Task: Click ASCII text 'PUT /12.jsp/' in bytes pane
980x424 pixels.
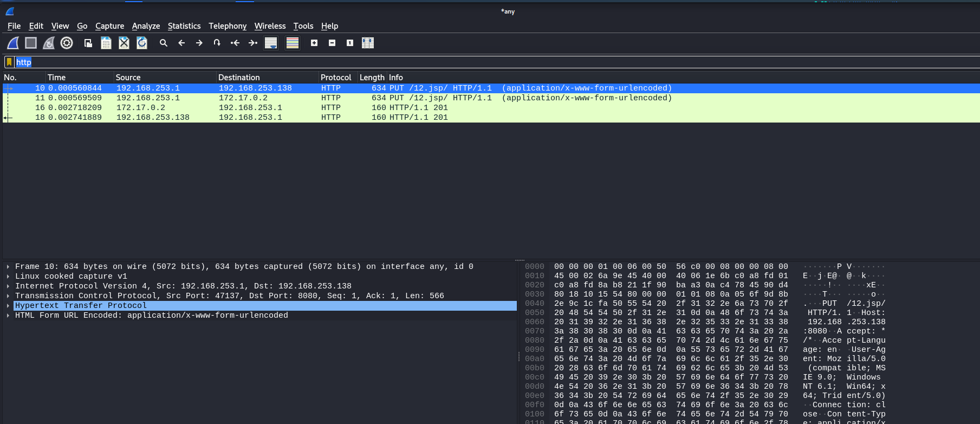Action: [x=854, y=304]
